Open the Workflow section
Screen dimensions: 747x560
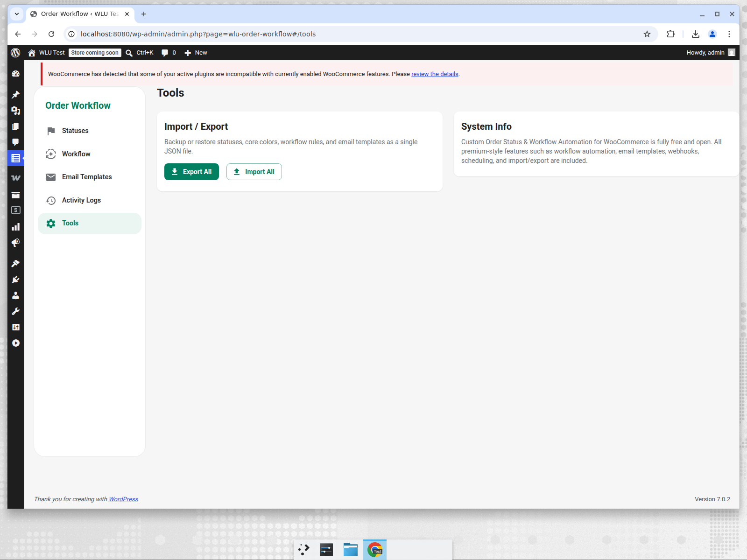[x=90, y=154]
